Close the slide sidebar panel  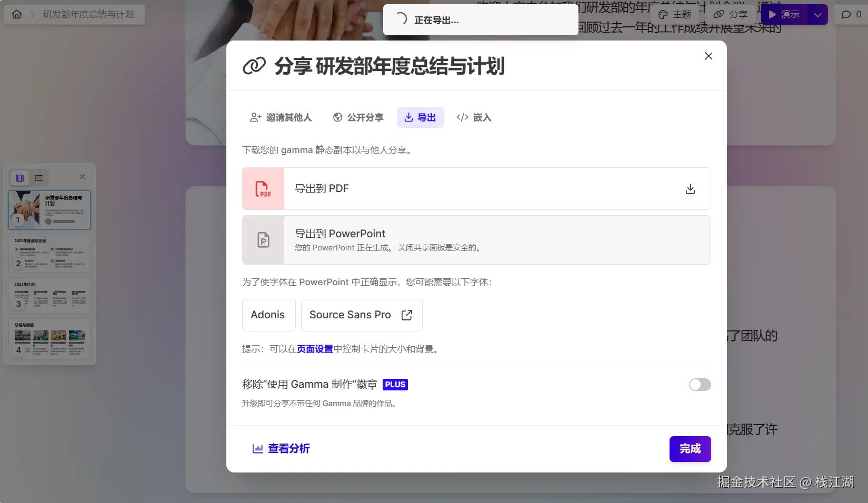82,176
